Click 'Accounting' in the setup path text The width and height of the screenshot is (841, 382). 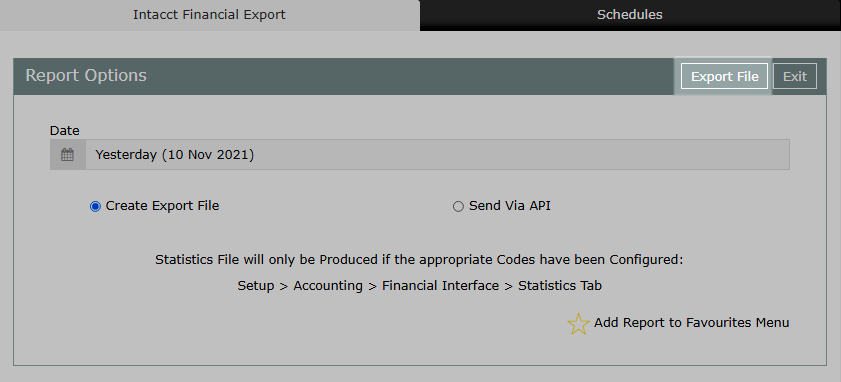[328, 285]
